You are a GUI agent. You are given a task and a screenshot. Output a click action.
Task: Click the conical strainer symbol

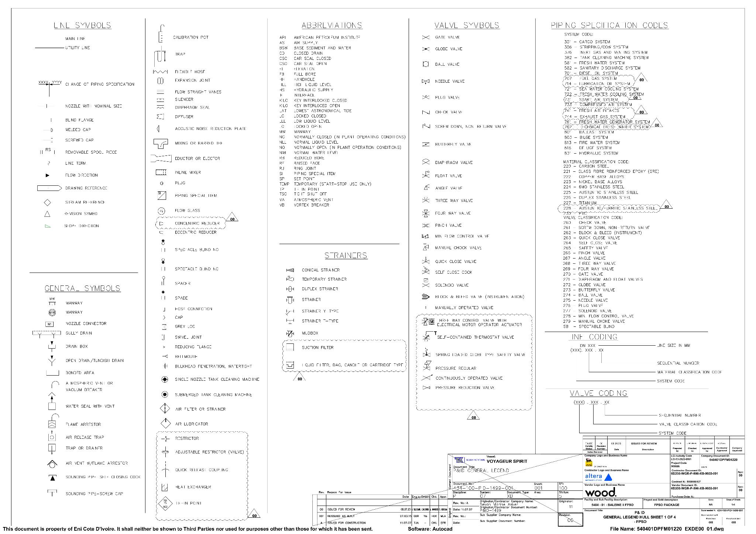pos(290,270)
